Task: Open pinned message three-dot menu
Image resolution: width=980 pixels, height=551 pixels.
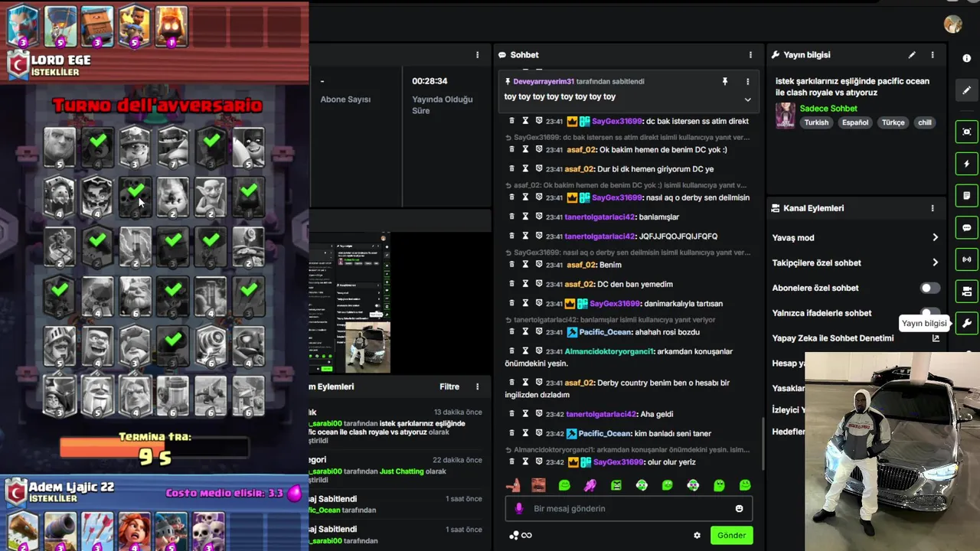Action: (747, 81)
